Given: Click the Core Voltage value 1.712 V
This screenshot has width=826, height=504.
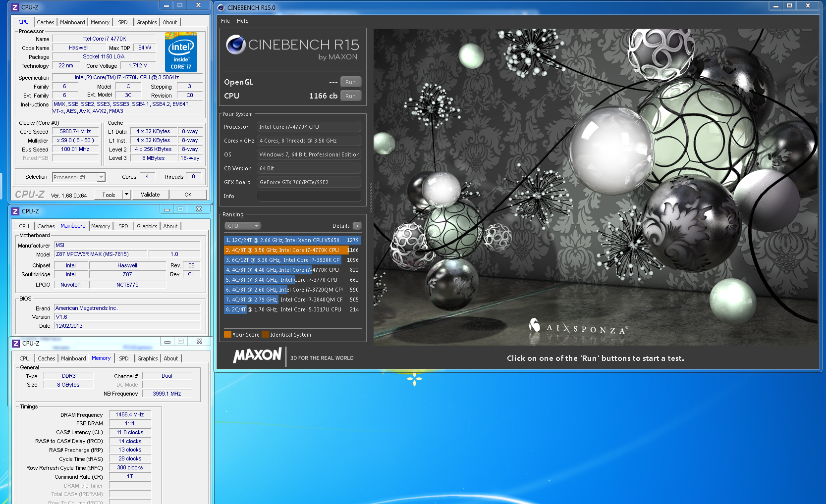Looking at the screenshot, I should [138, 65].
